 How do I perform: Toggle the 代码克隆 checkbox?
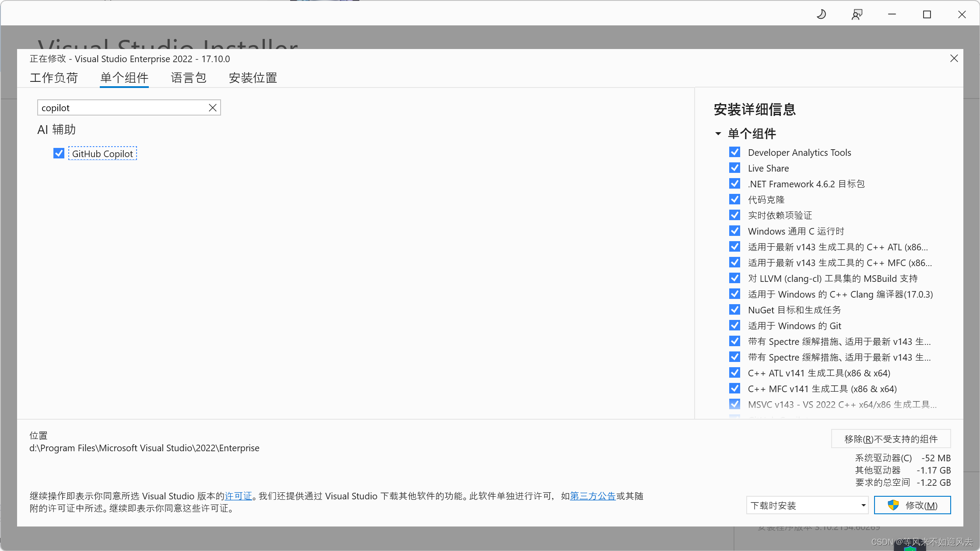735,199
